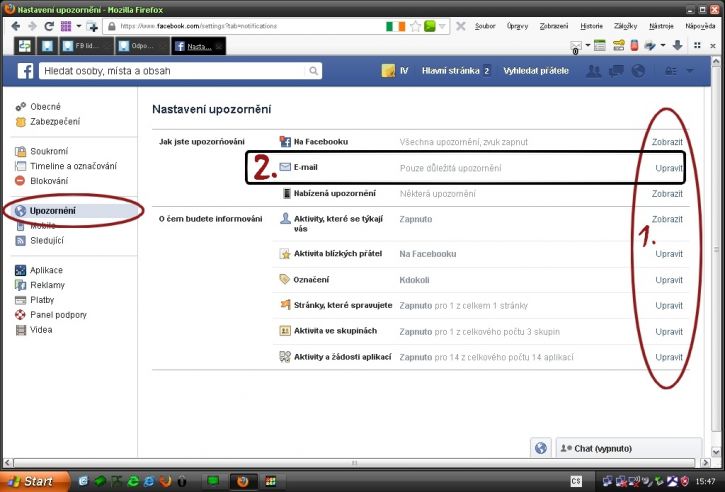Image resolution: width=725 pixels, height=492 pixels.
Task: Open Sledující settings section
Action: pos(47,240)
